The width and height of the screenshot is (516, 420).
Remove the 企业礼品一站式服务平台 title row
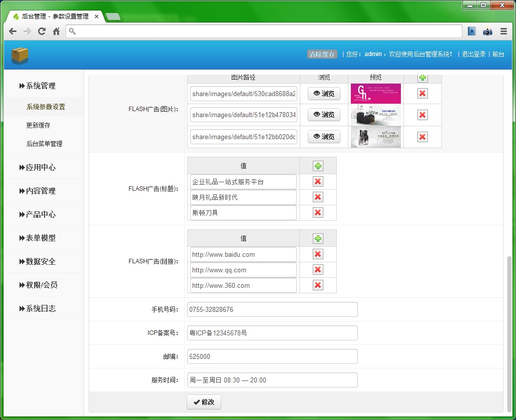click(318, 182)
